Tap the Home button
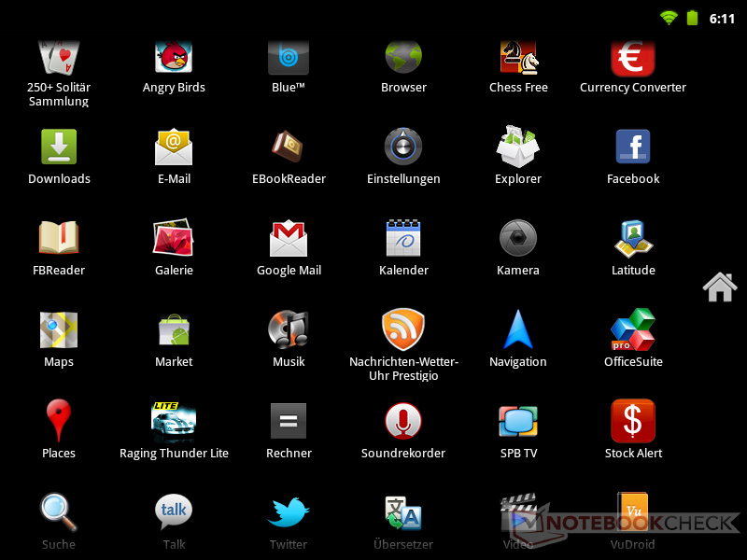Screen dimensions: 747x560 point(720,287)
